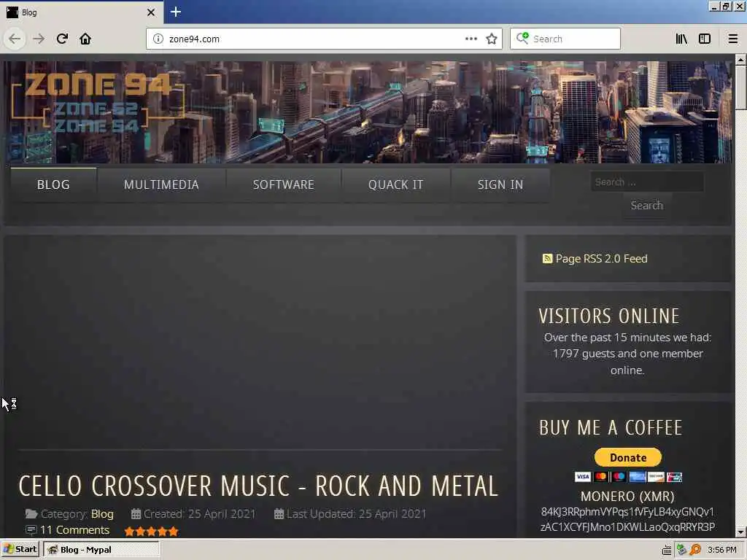
Task: Click the payment card logos under Donate
Action: coord(628,476)
